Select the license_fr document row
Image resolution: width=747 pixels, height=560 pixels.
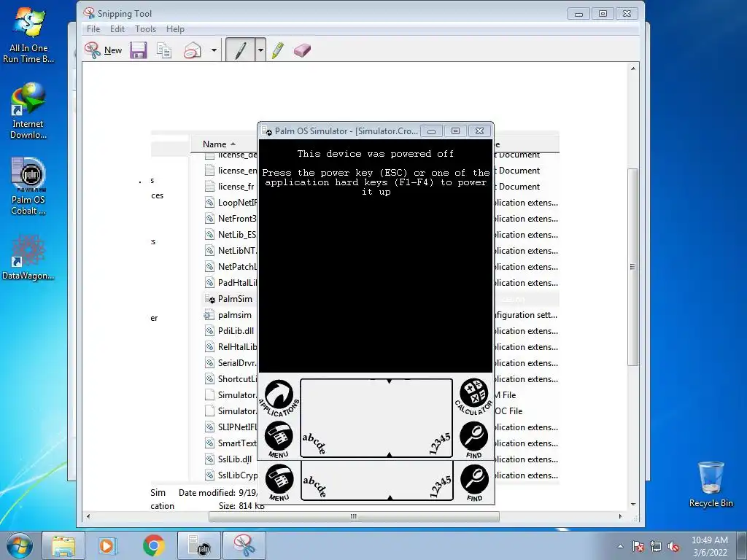[x=230, y=187]
